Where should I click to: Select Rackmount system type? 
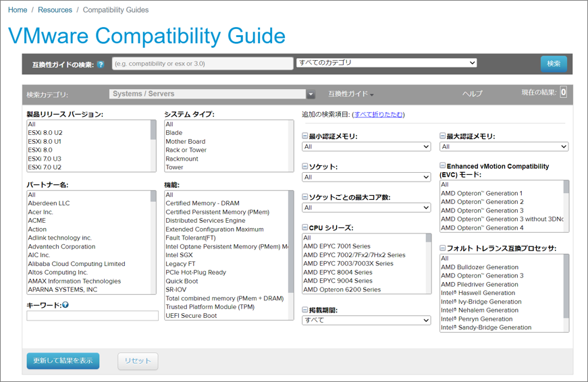point(182,159)
